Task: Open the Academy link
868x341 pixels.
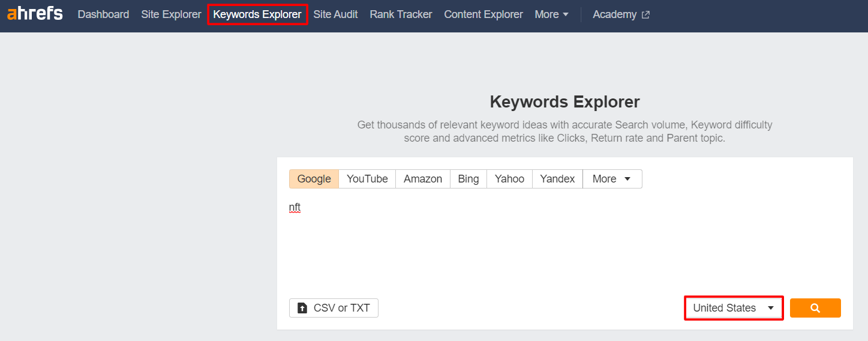Action: coord(614,14)
